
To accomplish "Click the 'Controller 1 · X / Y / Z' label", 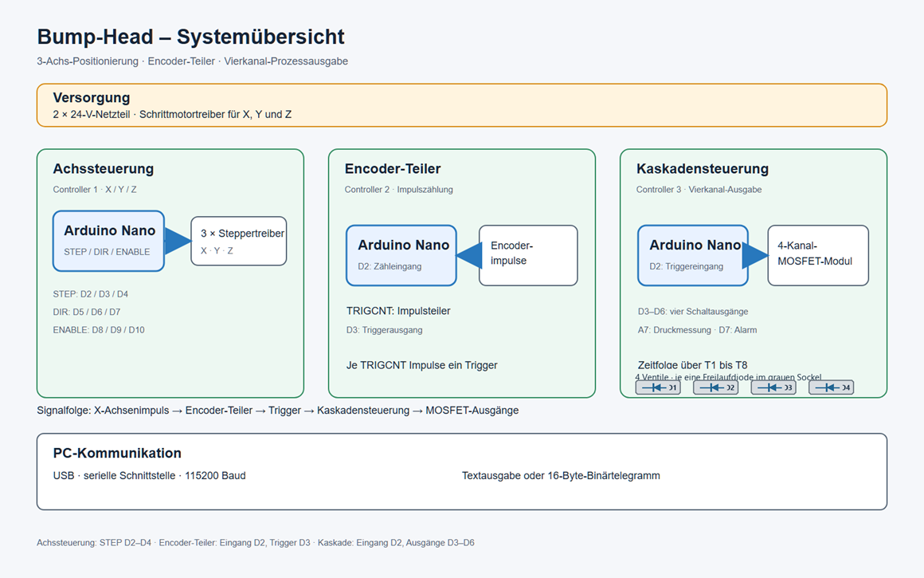I will click(x=95, y=189).
